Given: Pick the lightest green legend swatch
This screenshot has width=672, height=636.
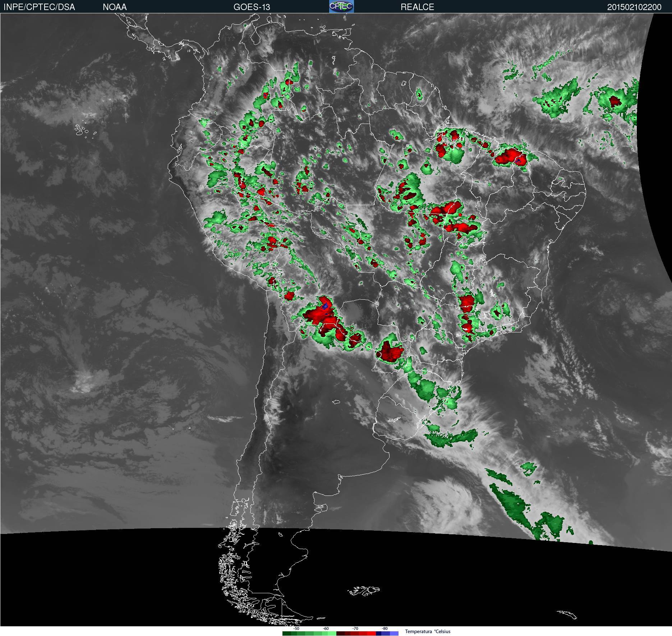Looking at the screenshot, I should tap(332, 633).
